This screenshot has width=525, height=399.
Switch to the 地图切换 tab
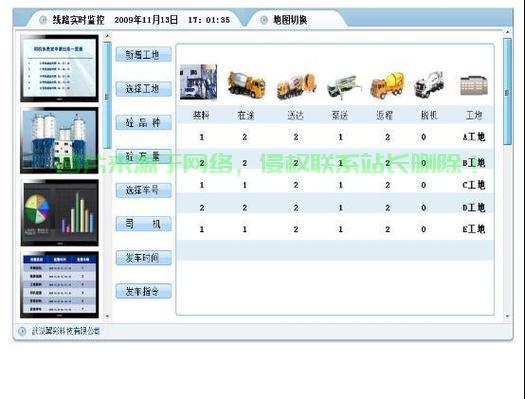[x=296, y=20]
